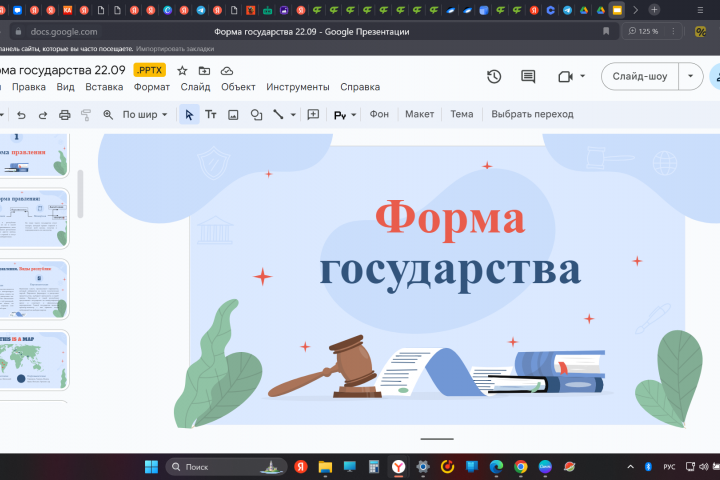Click the государства title text on slide
This screenshot has width=720, height=480.
[x=450, y=270]
